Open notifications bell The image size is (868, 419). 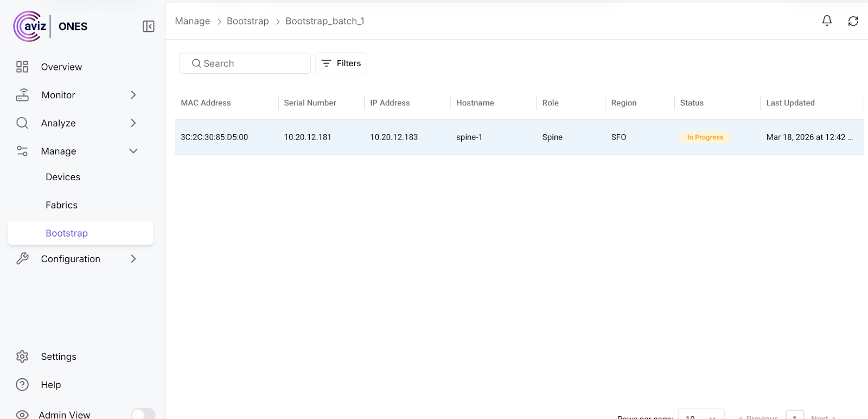(x=827, y=21)
